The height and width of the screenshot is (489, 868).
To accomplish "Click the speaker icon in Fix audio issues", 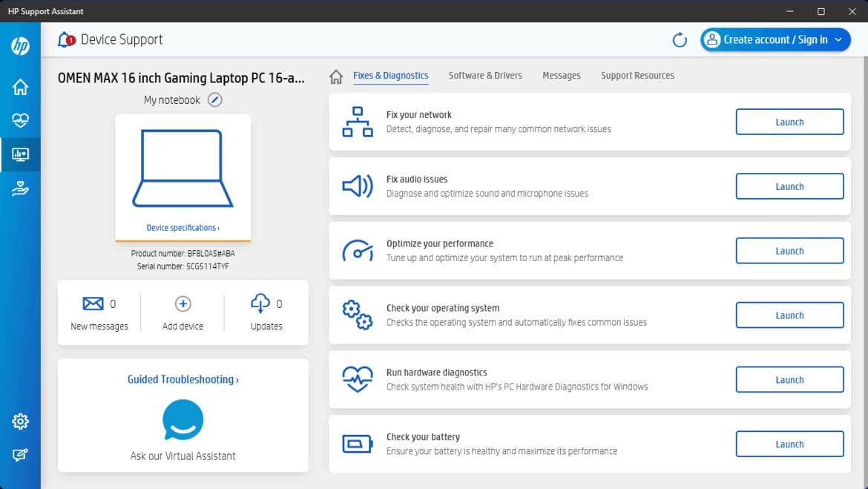I will click(x=358, y=186).
